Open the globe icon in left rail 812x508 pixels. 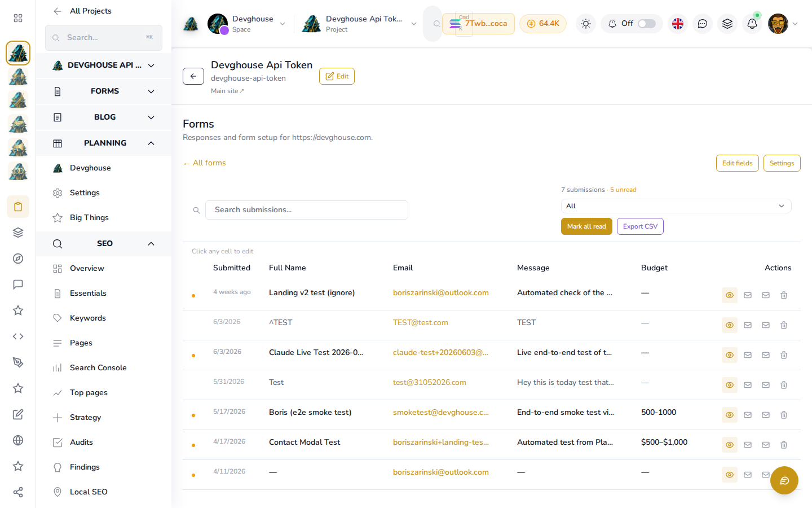pyautogui.click(x=18, y=440)
